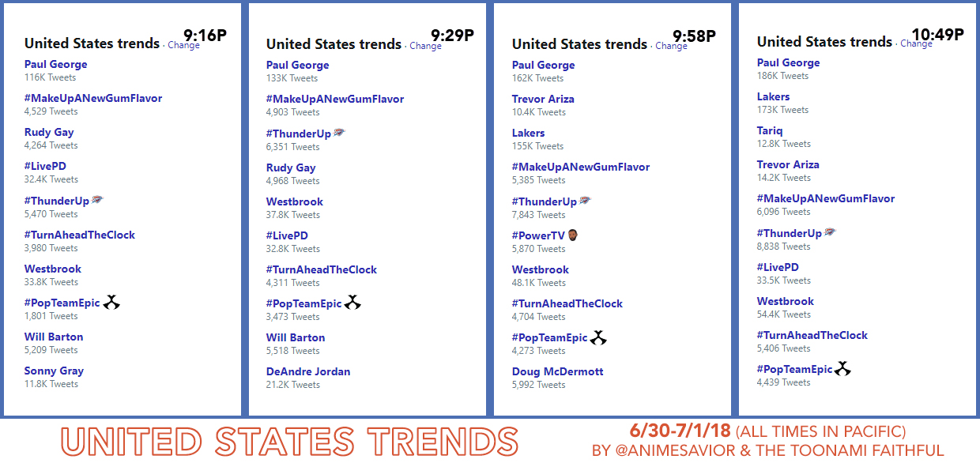Click the Pop Team Epic emoji icon in 9:16P panel

112,302
